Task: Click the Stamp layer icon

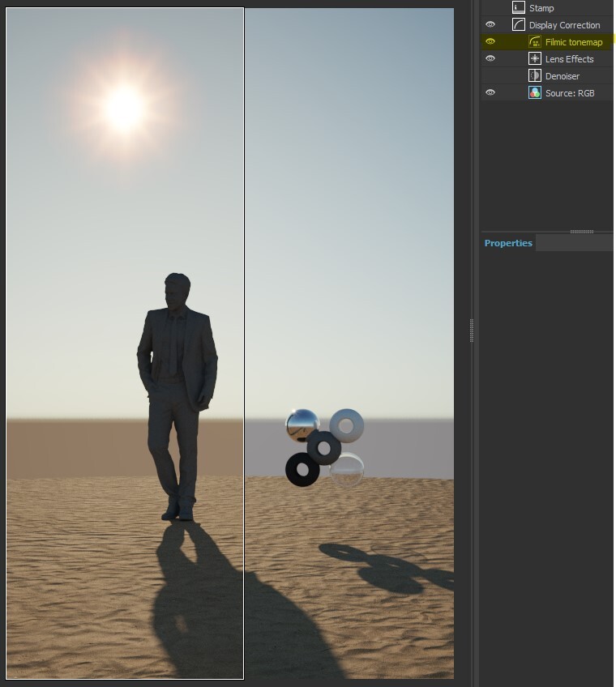Action: (519, 7)
